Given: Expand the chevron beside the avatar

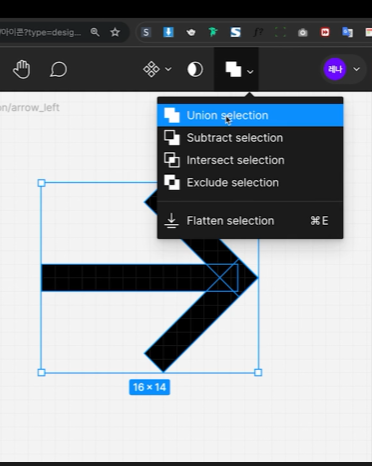Looking at the screenshot, I should pos(356,69).
